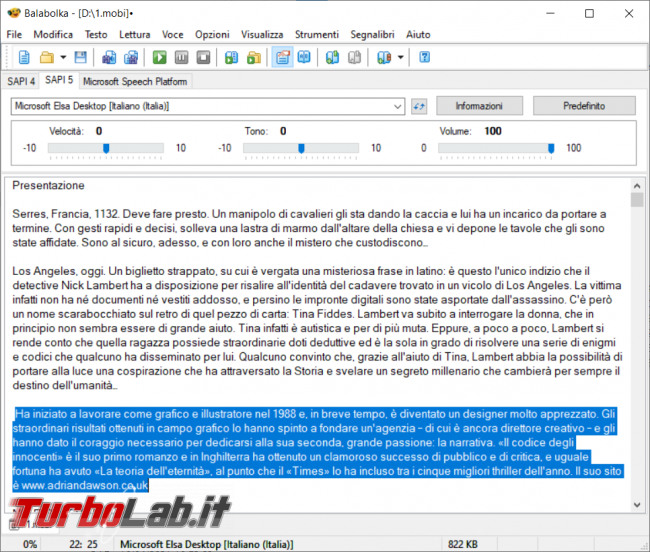Click the status bar voice name Microsoft Elsa
Image resolution: width=650 pixels, height=552 pixels.
point(206,544)
